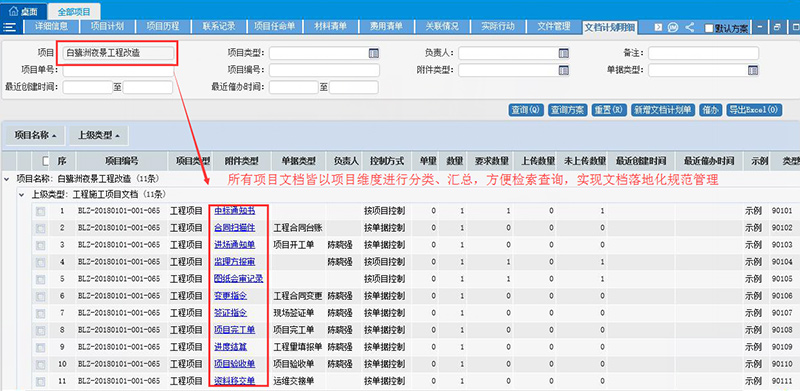The height and width of the screenshot is (391, 800).
Task: Click the 催办 button
Action: (710, 110)
